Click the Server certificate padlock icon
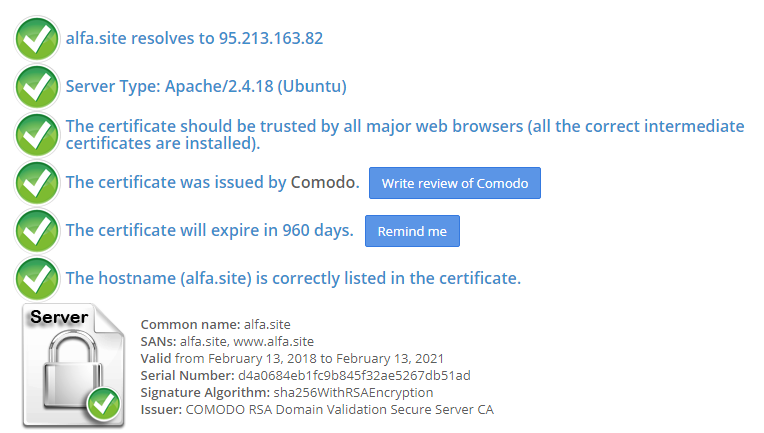This screenshot has height=433, width=764. click(73, 365)
